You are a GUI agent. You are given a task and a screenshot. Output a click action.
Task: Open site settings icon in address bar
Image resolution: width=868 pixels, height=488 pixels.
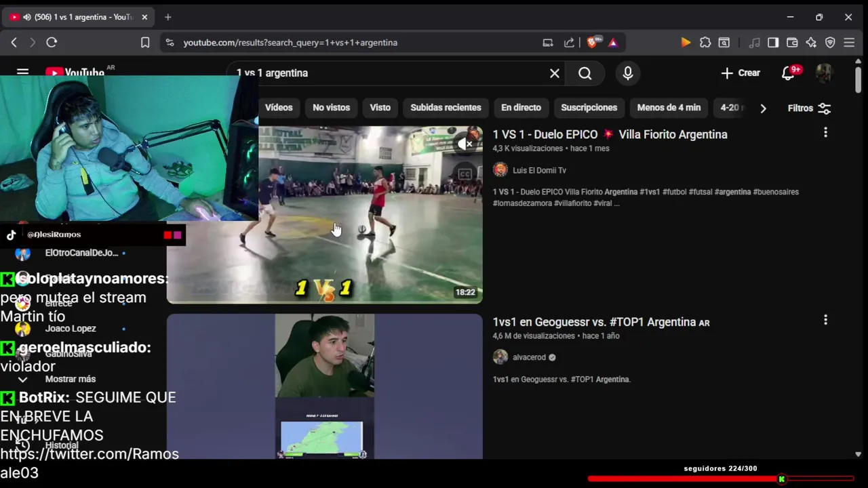point(170,42)
